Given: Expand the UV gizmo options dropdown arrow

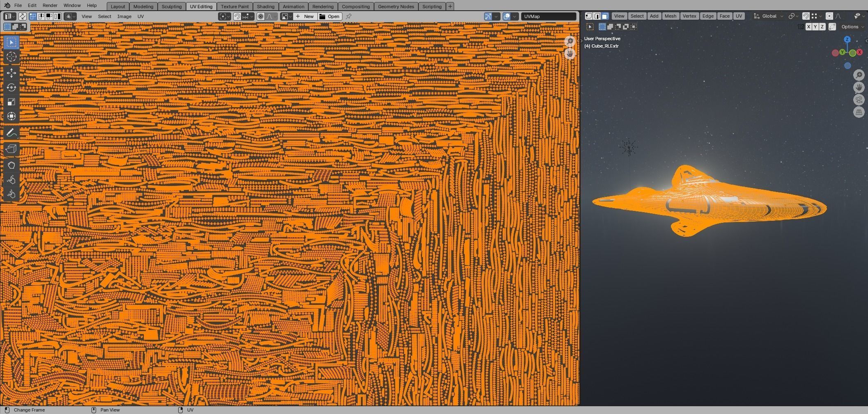Looking at the screenshot, I should (496, 16).
